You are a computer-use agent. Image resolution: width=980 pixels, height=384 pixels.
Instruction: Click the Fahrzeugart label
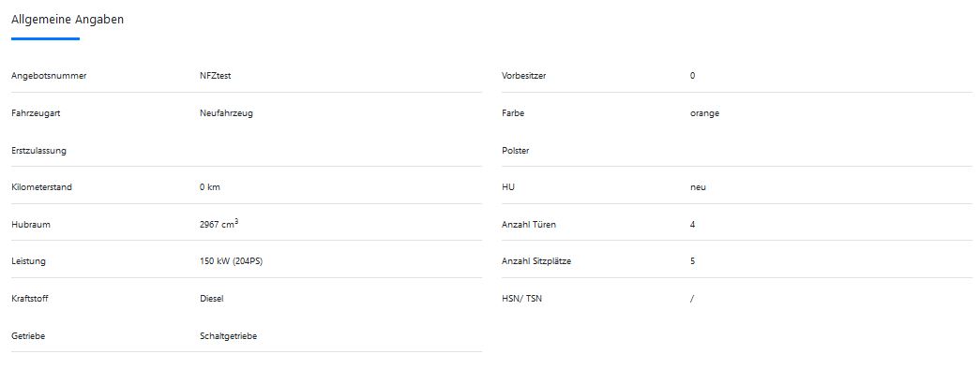point(36,113)
